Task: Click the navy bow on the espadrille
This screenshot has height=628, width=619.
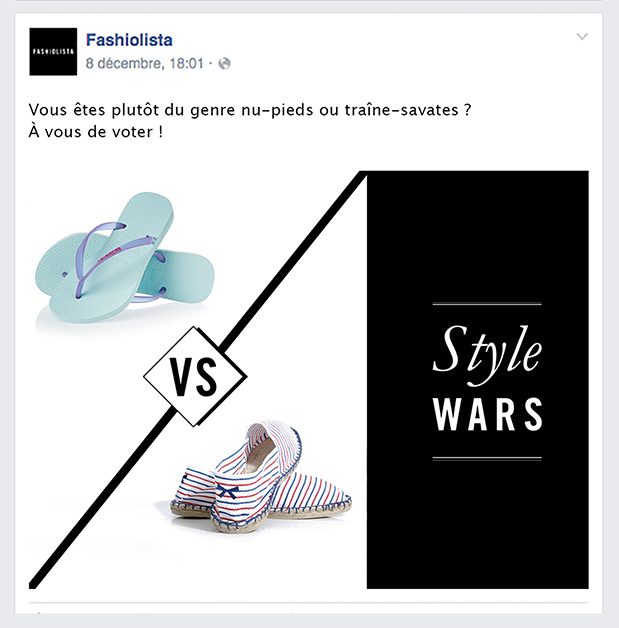Action: click(228, 491)
